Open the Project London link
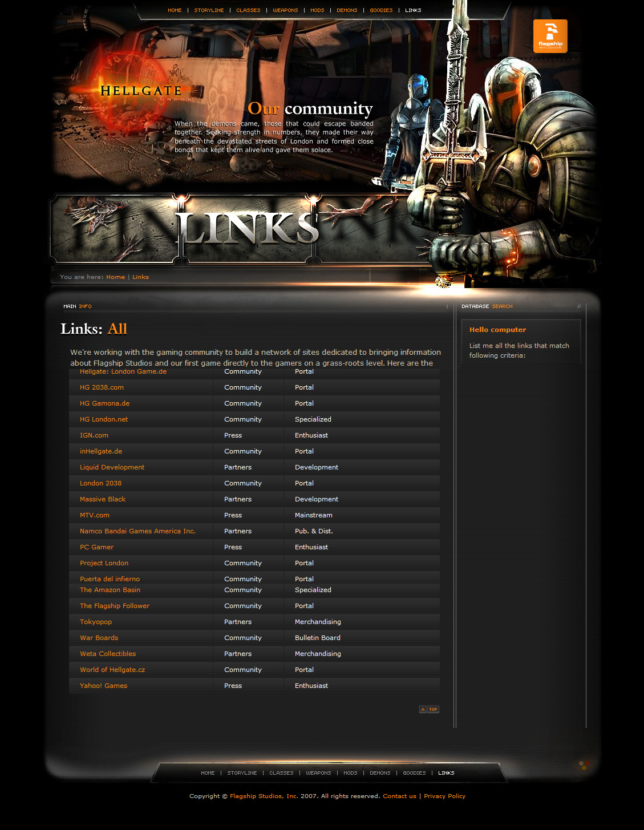This screenshot has height=830, width=644. pos(104,563)
